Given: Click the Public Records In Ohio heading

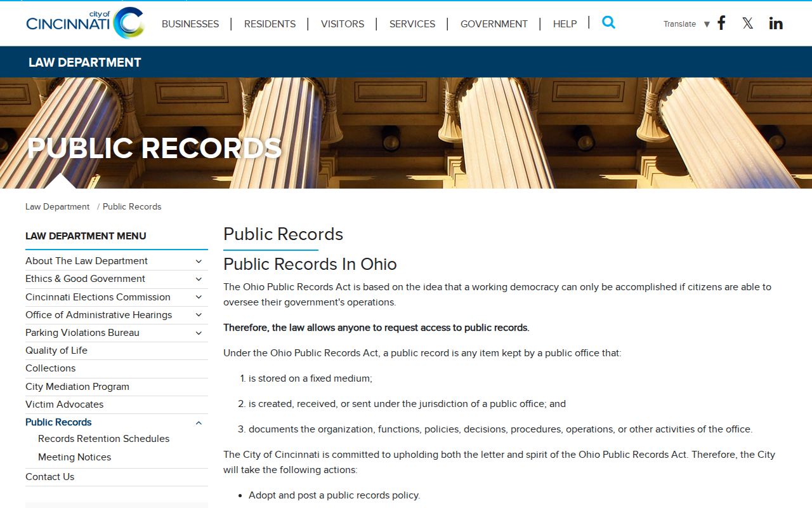Looking at the screenshot, I should 310,264.
